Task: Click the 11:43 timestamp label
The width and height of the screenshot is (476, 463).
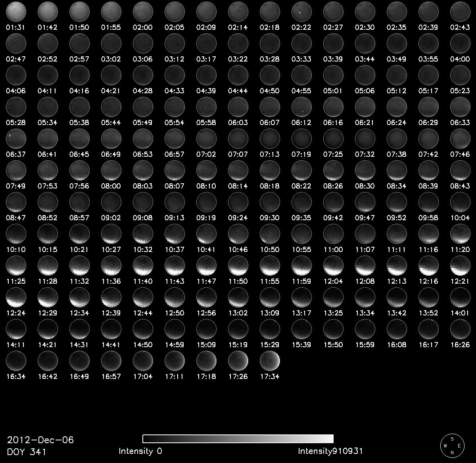Action: click(175, 281)
